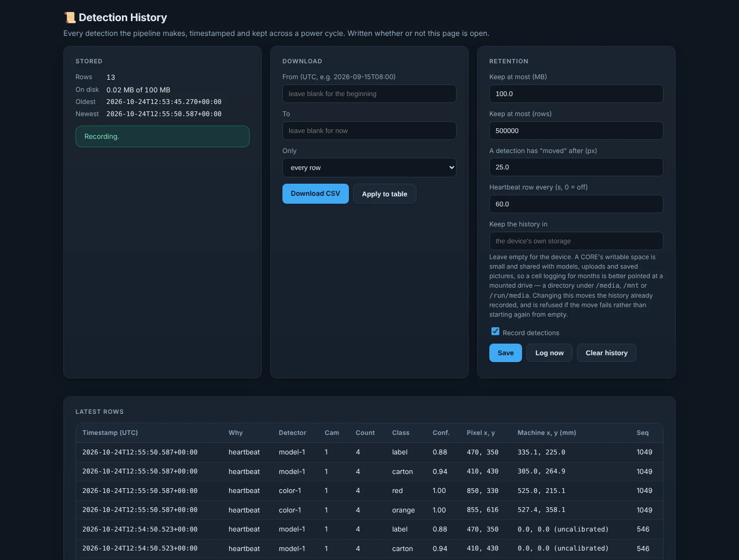
Task: Select the Keep at most (MB) field
Action: (x=576, y=94)
